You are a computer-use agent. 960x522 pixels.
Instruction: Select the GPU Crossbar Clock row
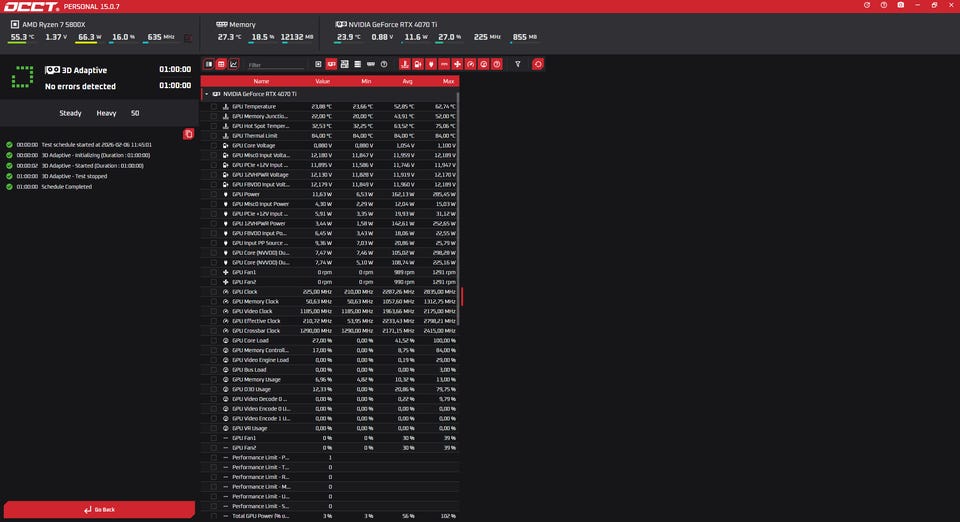(x=330, y=331)
